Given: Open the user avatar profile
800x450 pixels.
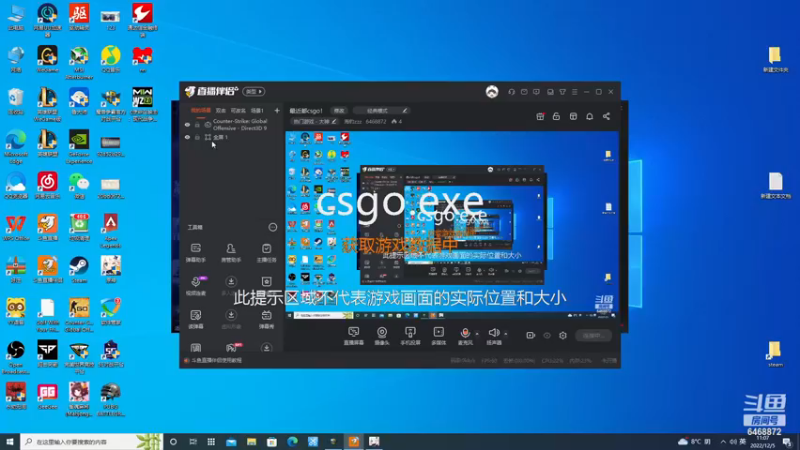Looking at the screenshot, I should tap(492, 92).
